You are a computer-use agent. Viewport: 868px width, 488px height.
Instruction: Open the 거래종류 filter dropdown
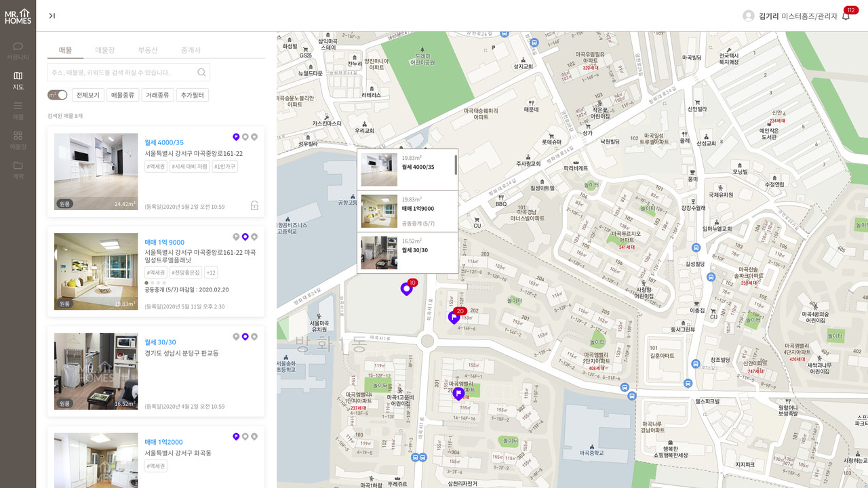[x=157, y=95]
